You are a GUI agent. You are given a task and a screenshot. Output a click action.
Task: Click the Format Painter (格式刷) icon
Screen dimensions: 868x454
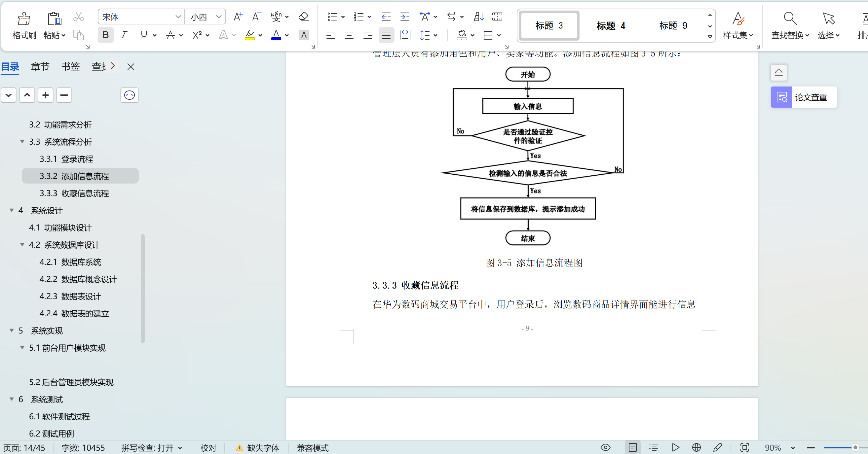coord(23,19)
